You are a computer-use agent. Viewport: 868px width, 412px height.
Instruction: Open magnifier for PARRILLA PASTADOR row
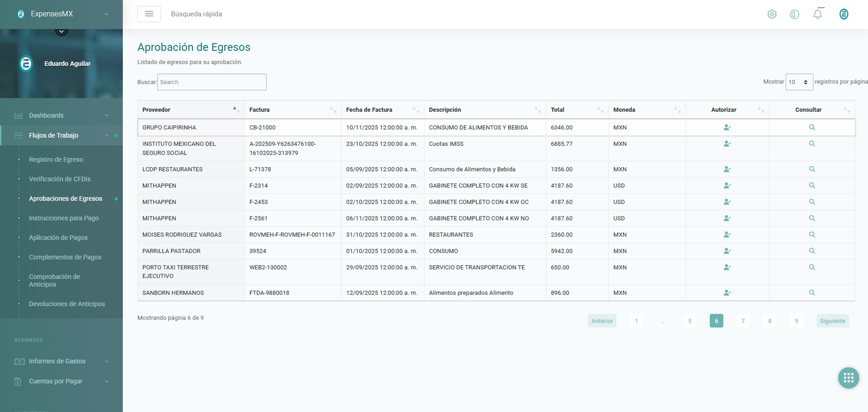812,251
